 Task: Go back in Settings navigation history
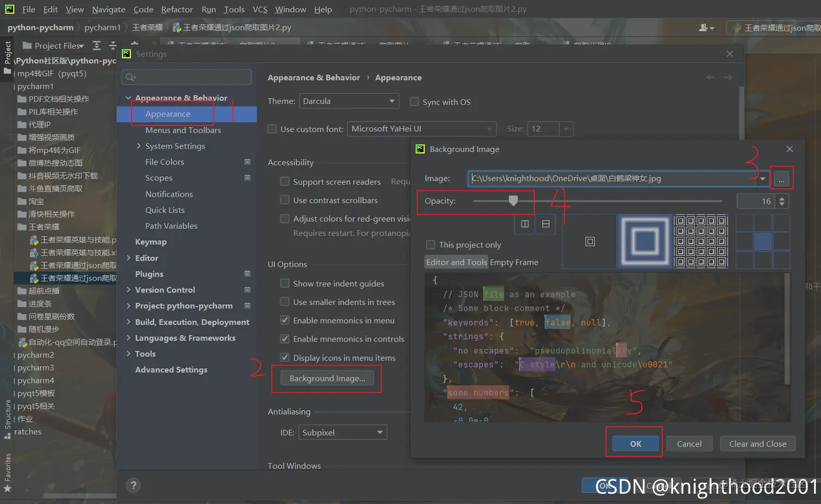(x=710, y=78)
